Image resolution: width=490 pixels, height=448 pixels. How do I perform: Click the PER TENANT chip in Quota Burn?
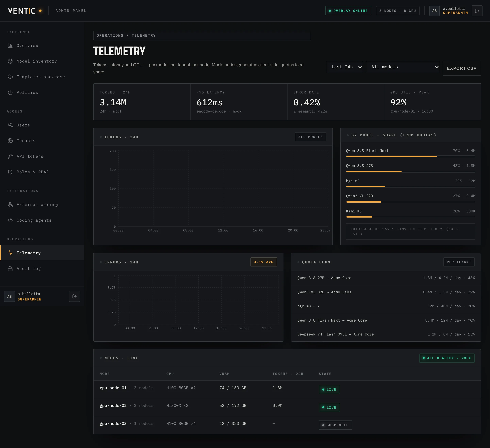[x=459, y=262]
